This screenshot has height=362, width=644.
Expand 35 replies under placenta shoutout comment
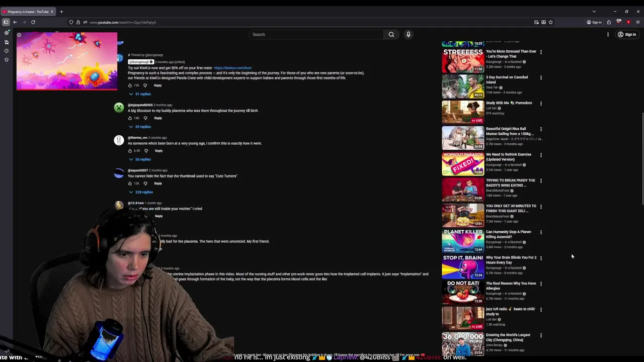140,127
